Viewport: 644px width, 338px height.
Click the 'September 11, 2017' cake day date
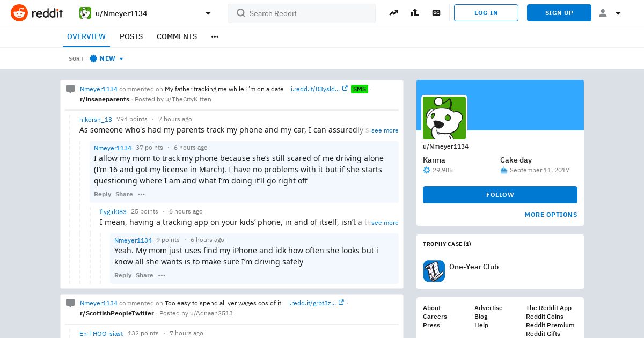click(x=539, y=170)
